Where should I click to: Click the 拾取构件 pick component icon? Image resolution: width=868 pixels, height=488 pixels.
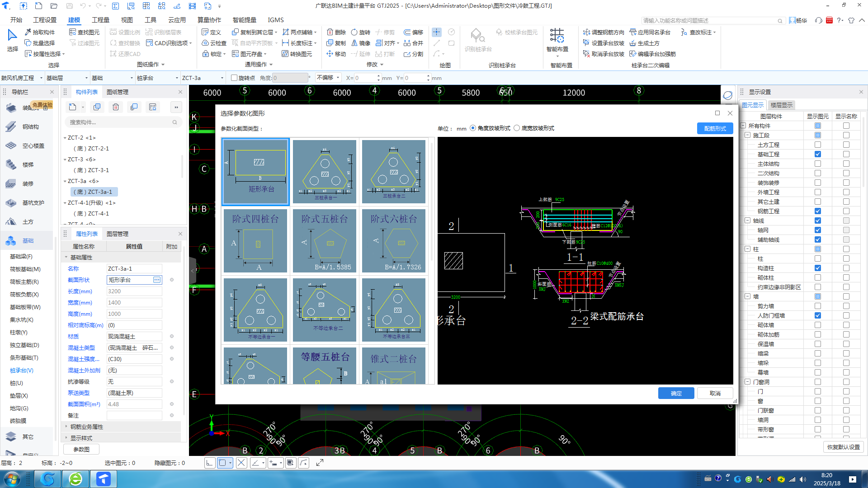pyautogui.click(x=28, y=32)
